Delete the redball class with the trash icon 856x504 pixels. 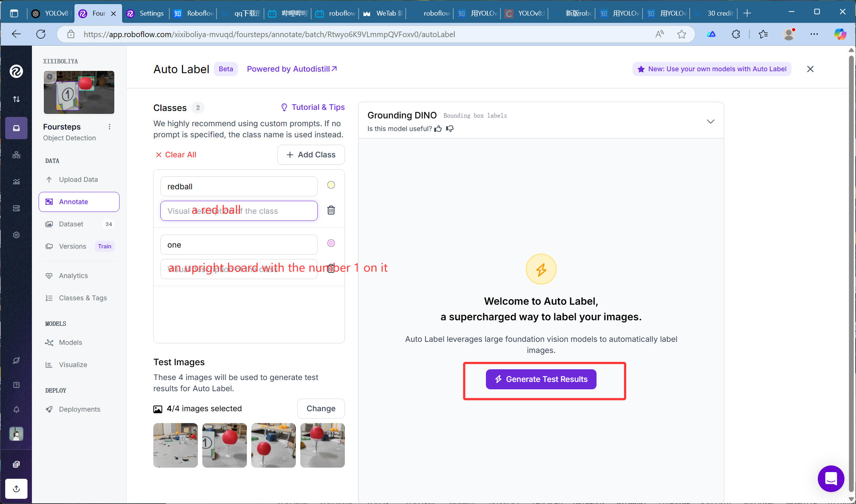pyautogui.click(x=331, y=210)
